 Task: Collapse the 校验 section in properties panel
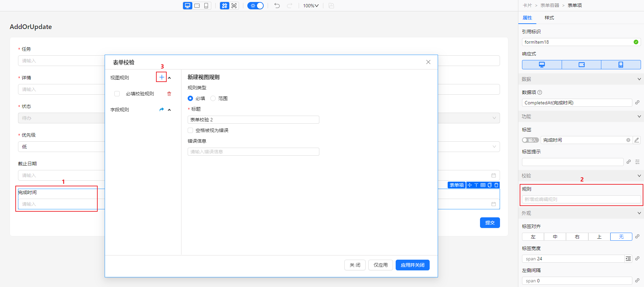pos(639,176)
